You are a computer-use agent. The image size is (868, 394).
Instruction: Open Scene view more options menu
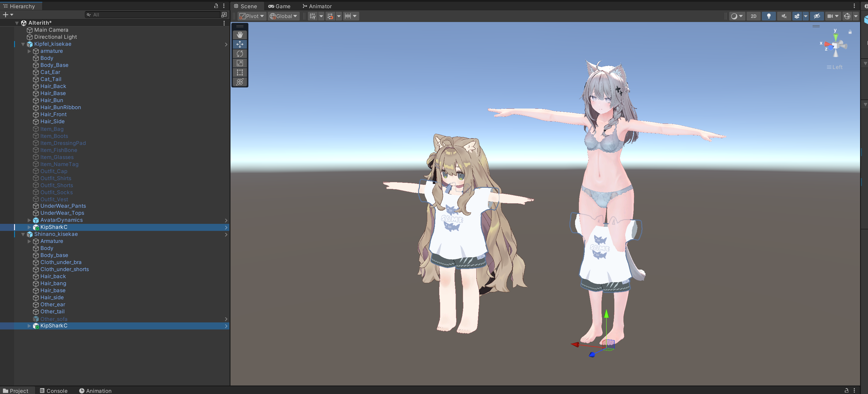pos(854,6)
